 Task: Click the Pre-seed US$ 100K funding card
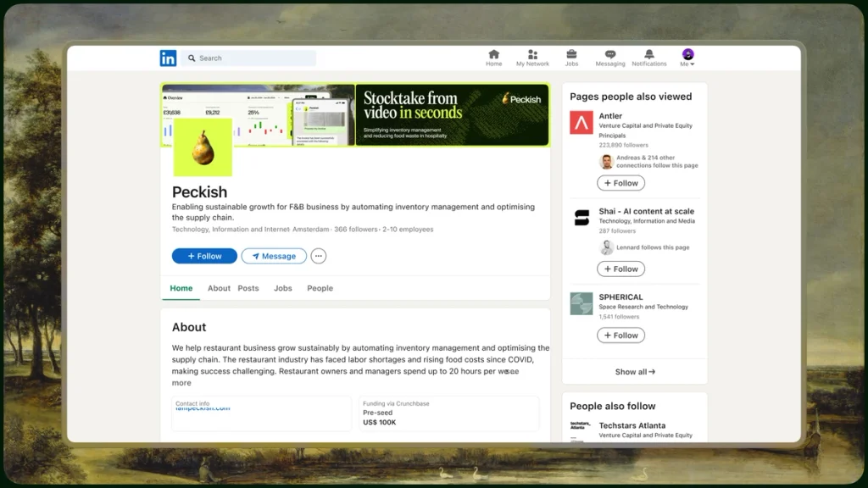(448, 413)
